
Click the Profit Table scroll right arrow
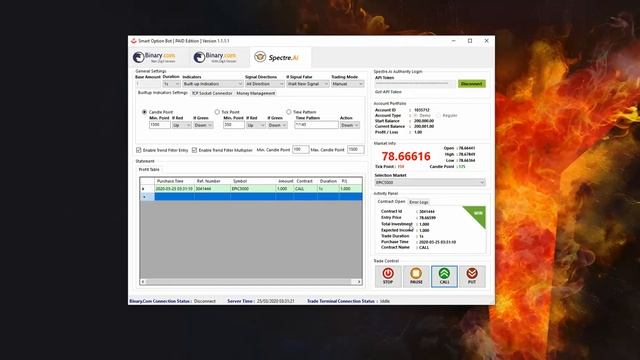click(x=359, y=282)
